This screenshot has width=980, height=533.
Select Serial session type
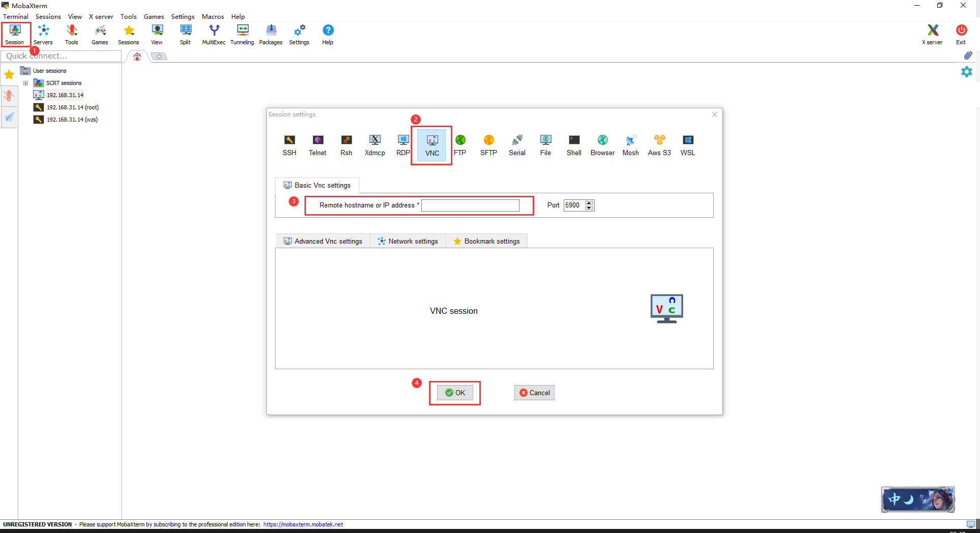(517, 145)
